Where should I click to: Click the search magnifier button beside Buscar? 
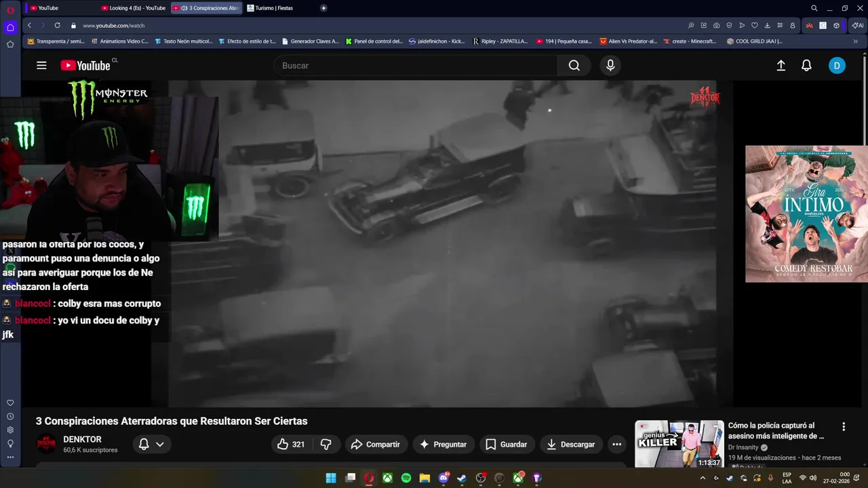574,65
